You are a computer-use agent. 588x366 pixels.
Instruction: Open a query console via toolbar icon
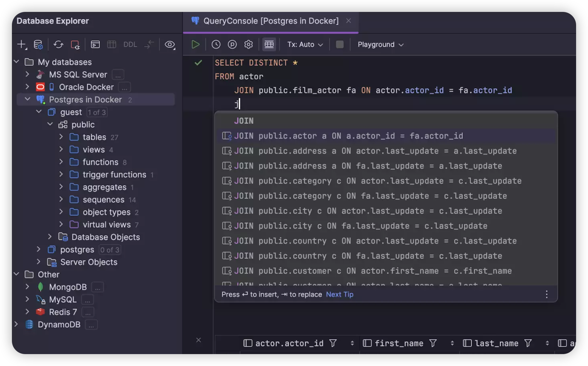coord(95,44)
